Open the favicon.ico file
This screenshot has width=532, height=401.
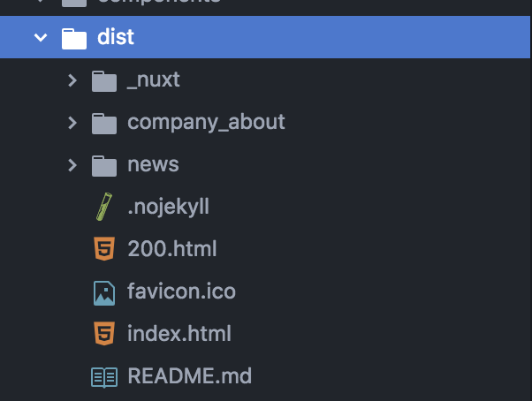point(181,291)
